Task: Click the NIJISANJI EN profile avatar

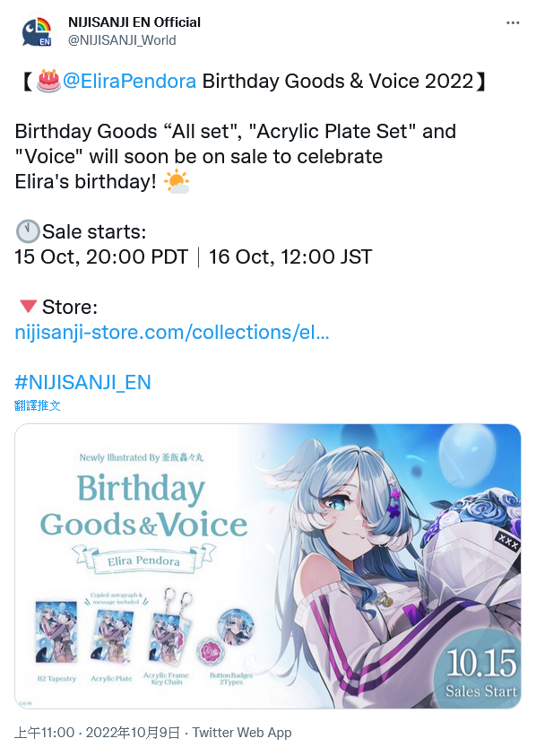Action: pos(37,31)
